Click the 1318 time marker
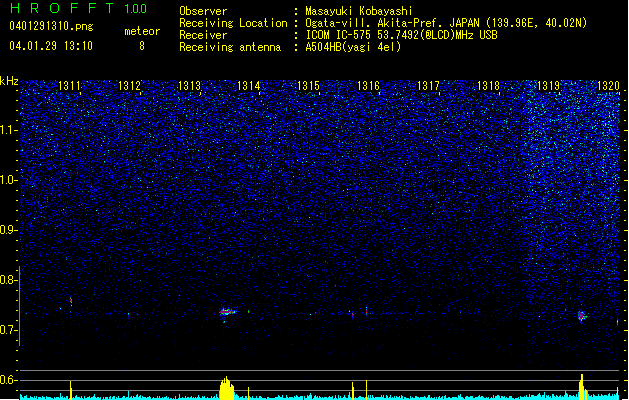 point(488,86)
